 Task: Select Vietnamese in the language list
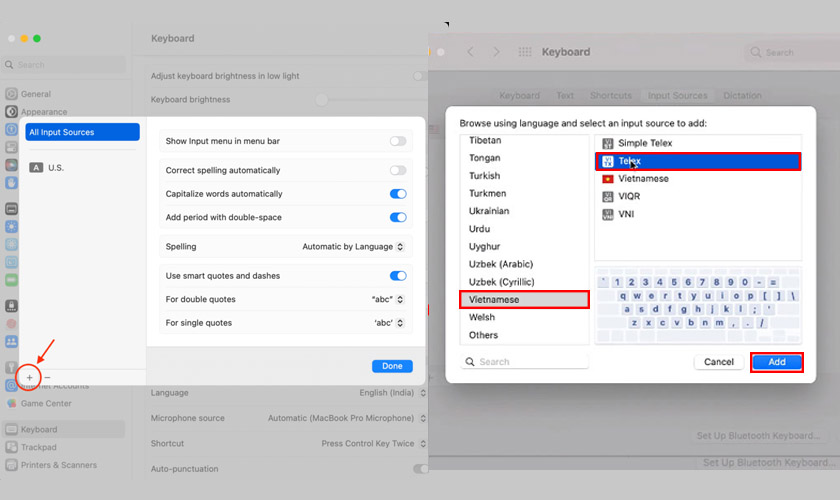pyautogui.click(x=524, y=300)
